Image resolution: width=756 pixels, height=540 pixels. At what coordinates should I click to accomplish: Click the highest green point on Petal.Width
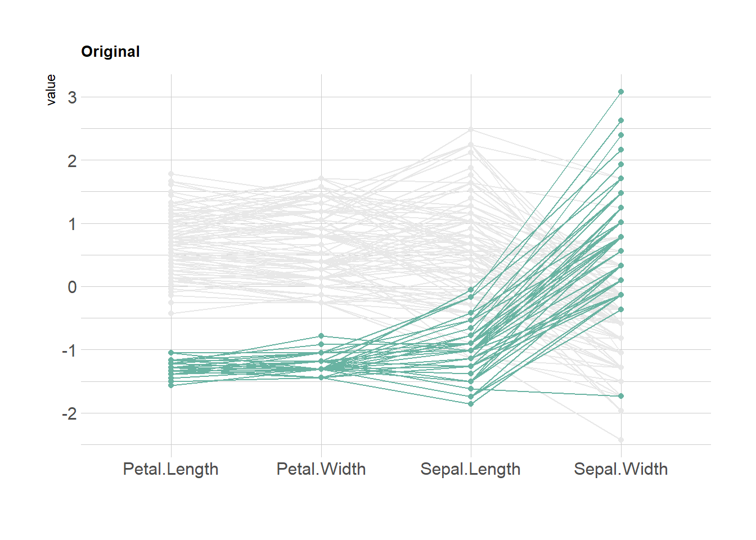tap(321, 336)
